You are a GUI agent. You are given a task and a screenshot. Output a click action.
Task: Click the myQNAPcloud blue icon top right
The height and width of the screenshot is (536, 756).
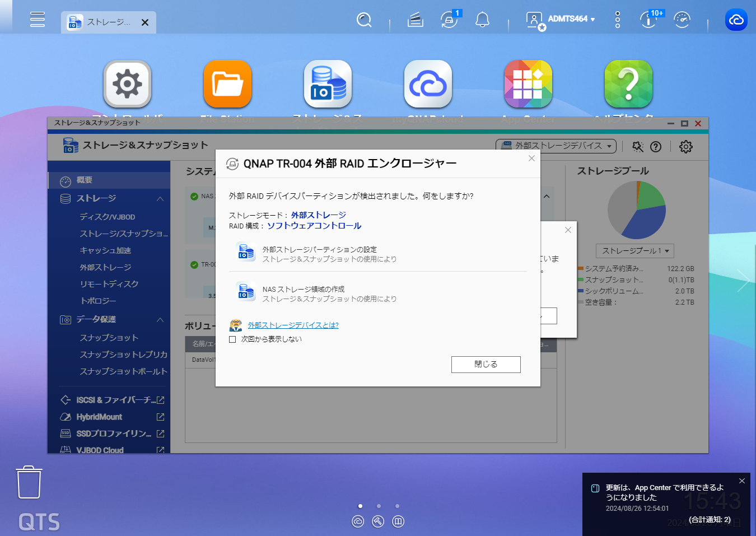[736, 20]
